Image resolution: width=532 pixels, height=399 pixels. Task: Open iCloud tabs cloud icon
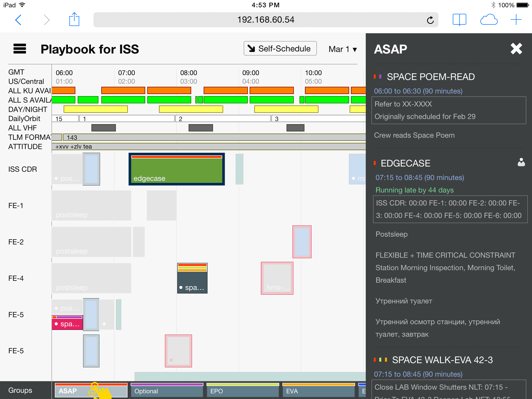[x=489, y=20]
